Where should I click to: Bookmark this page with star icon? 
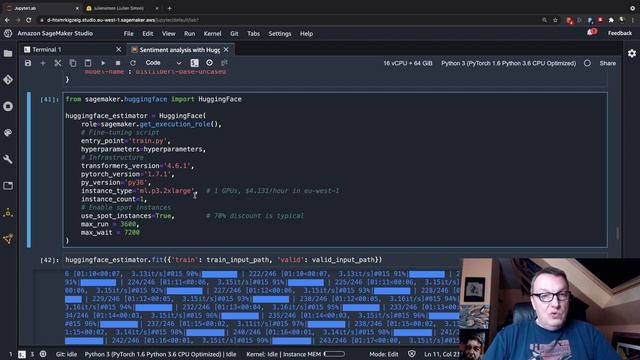[555, 20]
